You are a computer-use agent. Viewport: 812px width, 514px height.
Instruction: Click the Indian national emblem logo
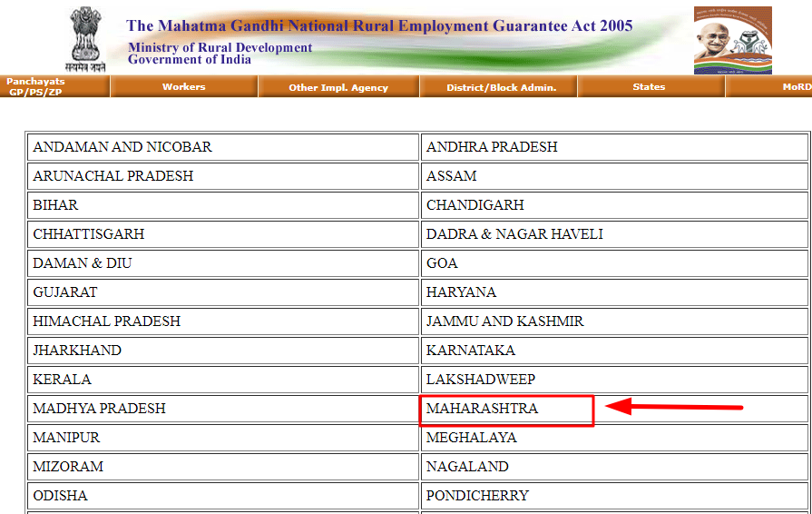[x=85, y=39]
